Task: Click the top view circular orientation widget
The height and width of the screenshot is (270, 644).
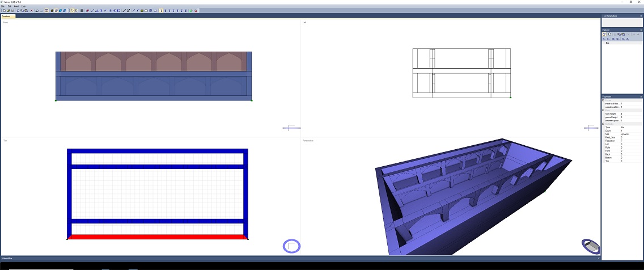Action: [x=291, y=246]
